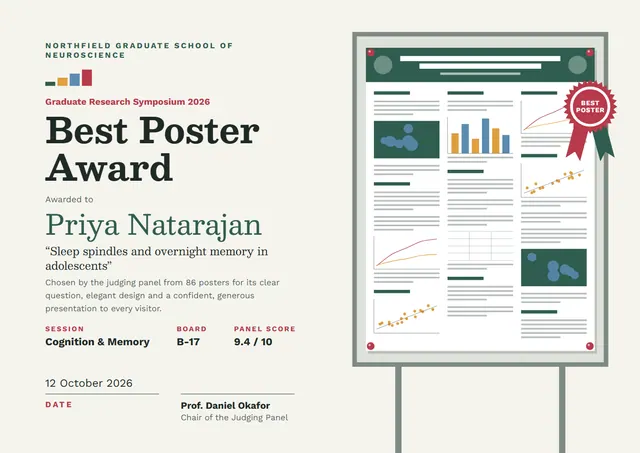Click the "PANEL SCORE" label
Viewport: 640px width, 453px height.
264,329
